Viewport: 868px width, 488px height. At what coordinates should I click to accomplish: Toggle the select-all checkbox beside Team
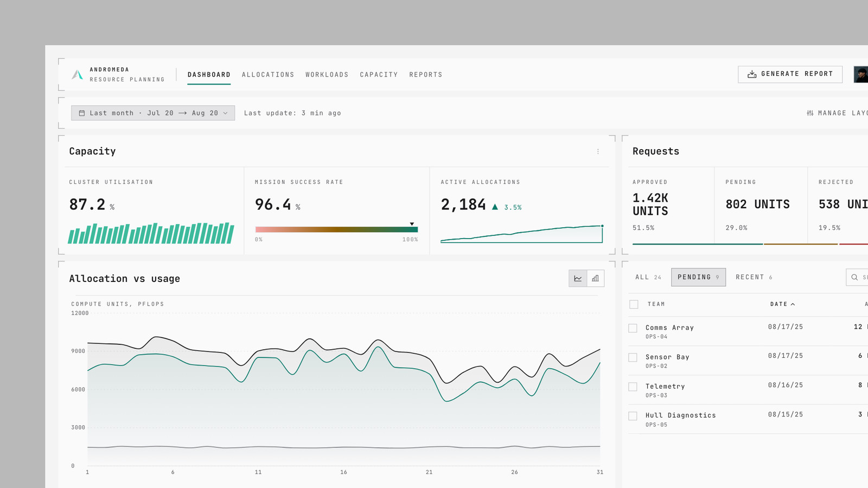(634, 304)
